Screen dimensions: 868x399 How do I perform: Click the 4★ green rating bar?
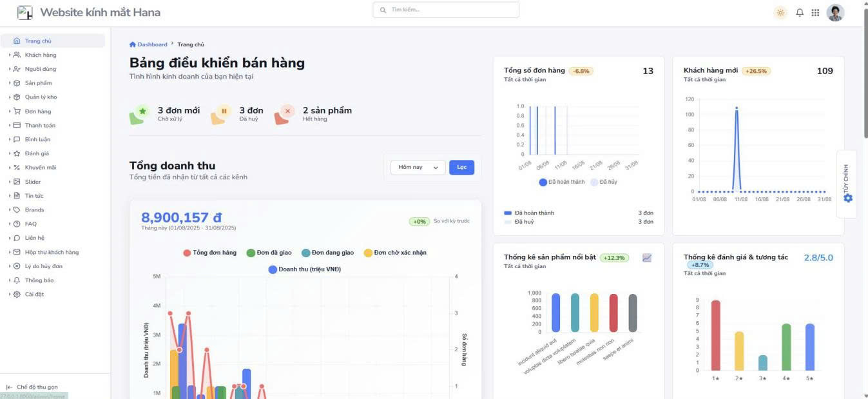click(786, 347)
